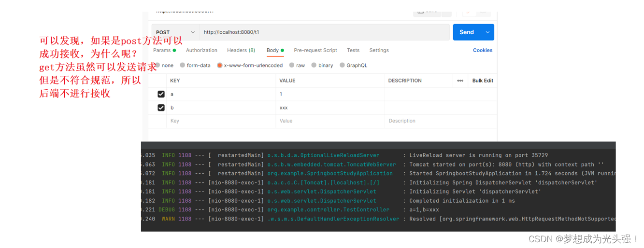Viewport: 644px width, 248px height.
Task: Click the key cell containing a
Action: coord(221,94)
